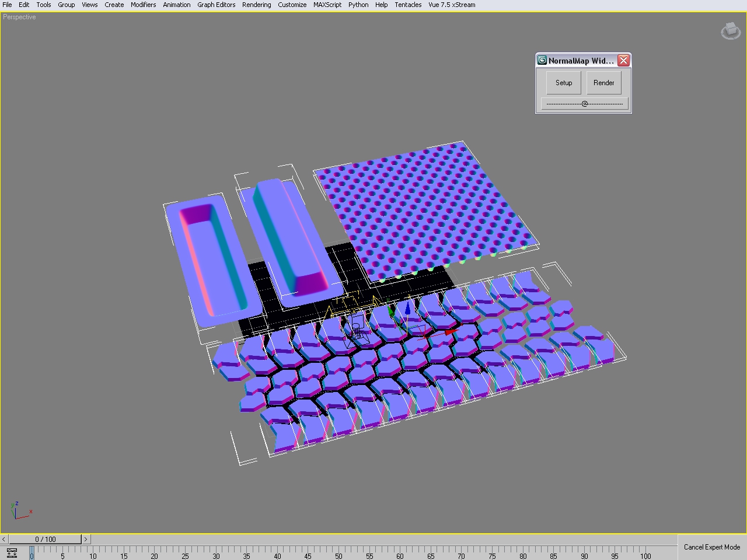Viewport: 747px width, 560px height.
Task: Click the next frame arrow on time slider
Action: tap(85, 540)
